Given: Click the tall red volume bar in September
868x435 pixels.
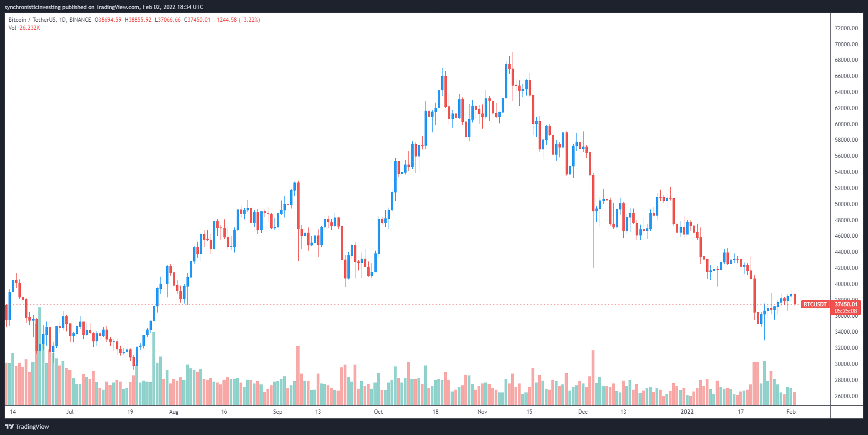Looking at the screenshot, I should (x=298, y=375).
